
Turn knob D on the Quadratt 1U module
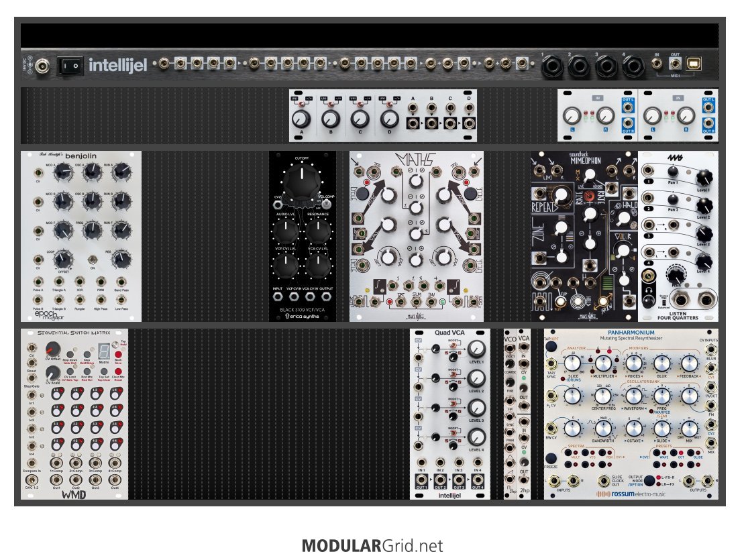(389, 119)
